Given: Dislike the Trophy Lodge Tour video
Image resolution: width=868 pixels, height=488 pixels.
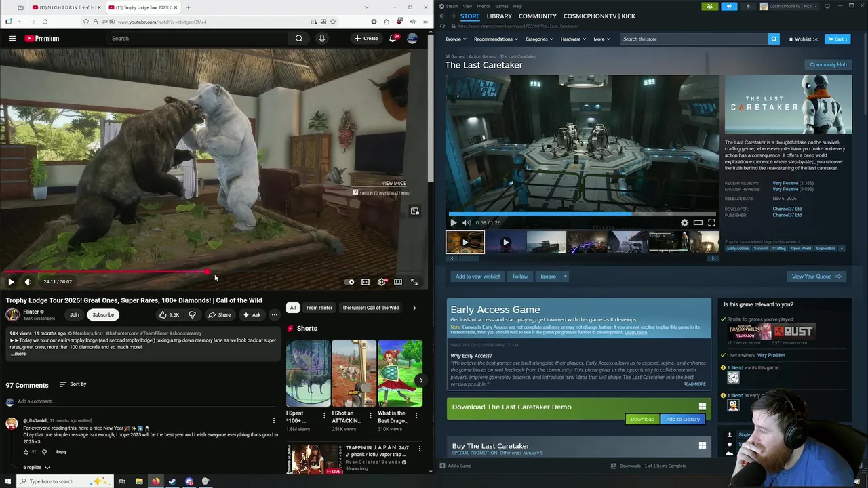Looking at the screenshot, I should pyautogui.click(x=192, y=314).
